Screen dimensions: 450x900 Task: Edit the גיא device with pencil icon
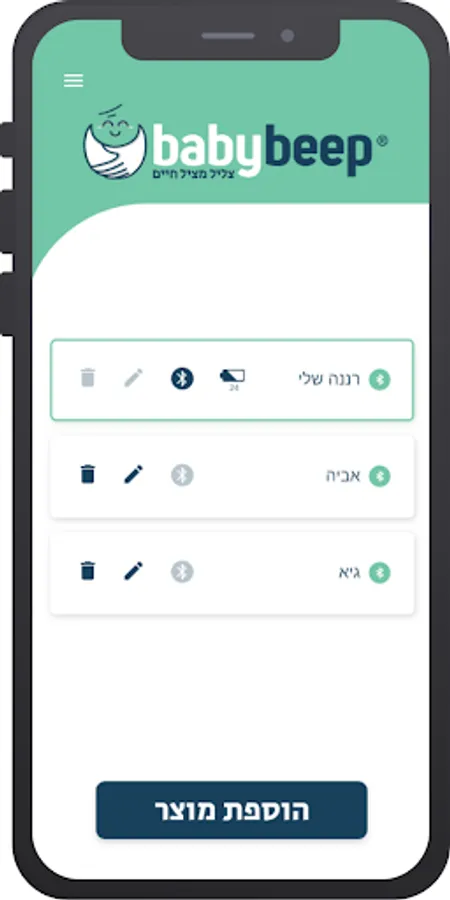coord(133,571)
